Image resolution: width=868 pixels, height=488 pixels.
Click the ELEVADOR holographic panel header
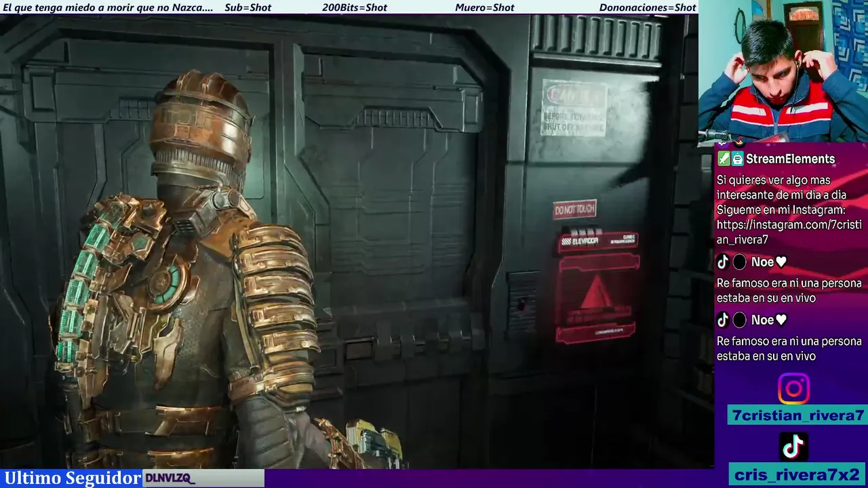[597, 241]
